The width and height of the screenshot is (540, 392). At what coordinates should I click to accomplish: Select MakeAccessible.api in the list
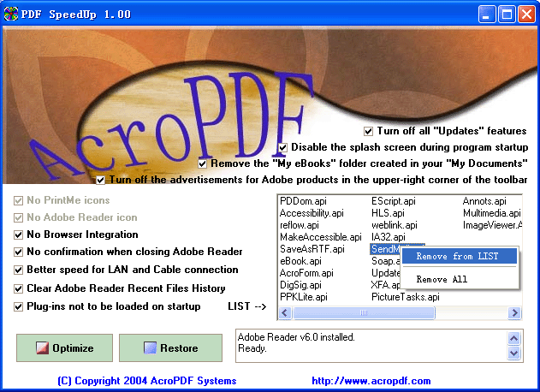point(321,237)
